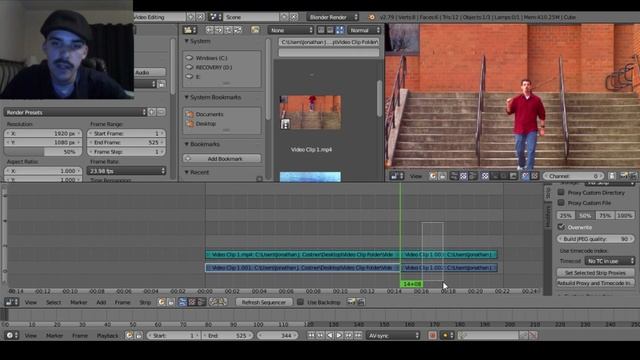Image resolution: width=640 pixels, height=360 pixels.
Task: Switch file browser to short list display
Action: click(x=321, y=30)
